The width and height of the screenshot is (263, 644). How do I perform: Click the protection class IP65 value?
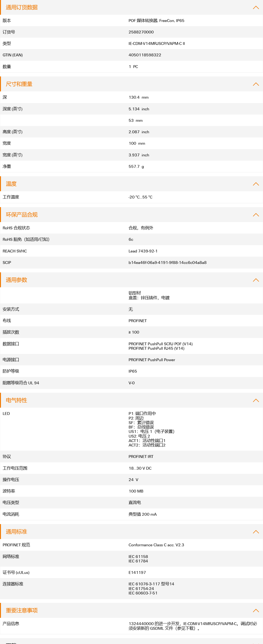point(133,371)
